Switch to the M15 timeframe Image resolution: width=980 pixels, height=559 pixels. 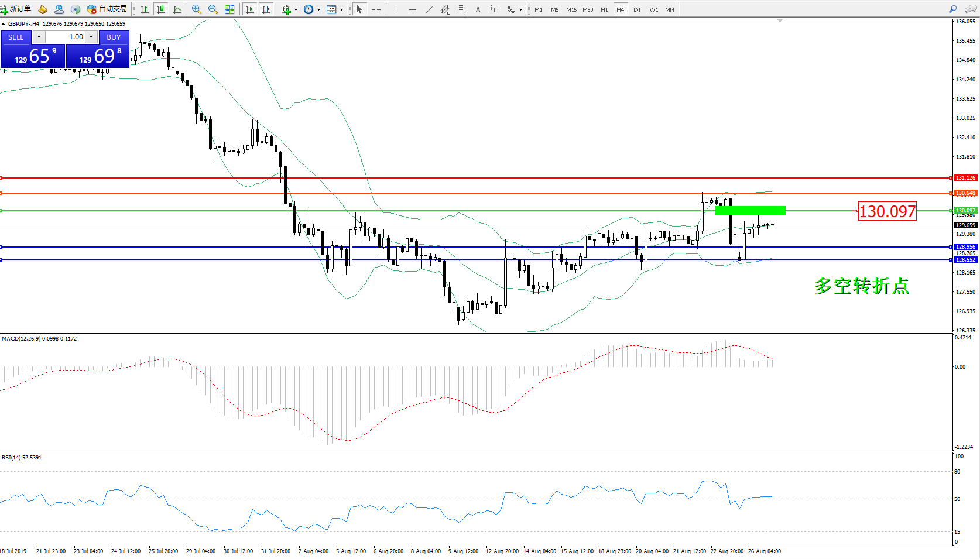(571, 9)
